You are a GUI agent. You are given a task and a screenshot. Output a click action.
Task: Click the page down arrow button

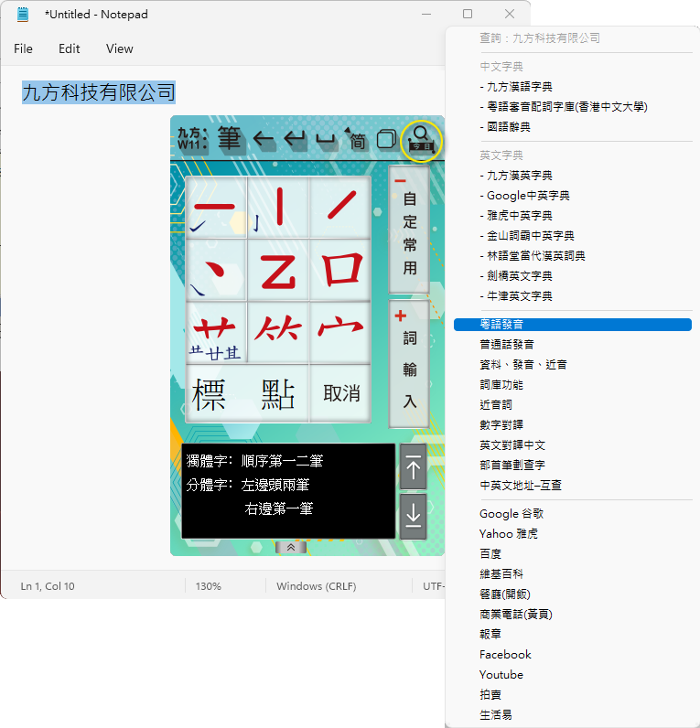pos(413,517)
